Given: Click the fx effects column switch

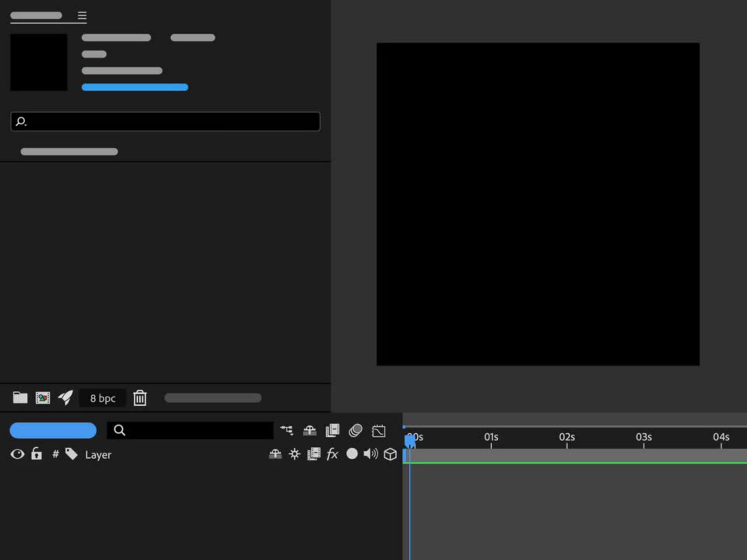Looking at the screenshot, I should 332,454.
